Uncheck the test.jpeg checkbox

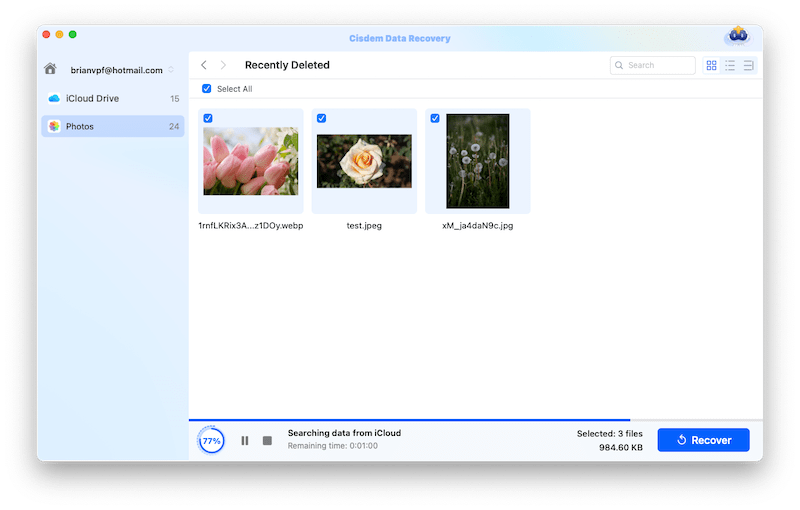pyautogui.click(x=321, y=118)
